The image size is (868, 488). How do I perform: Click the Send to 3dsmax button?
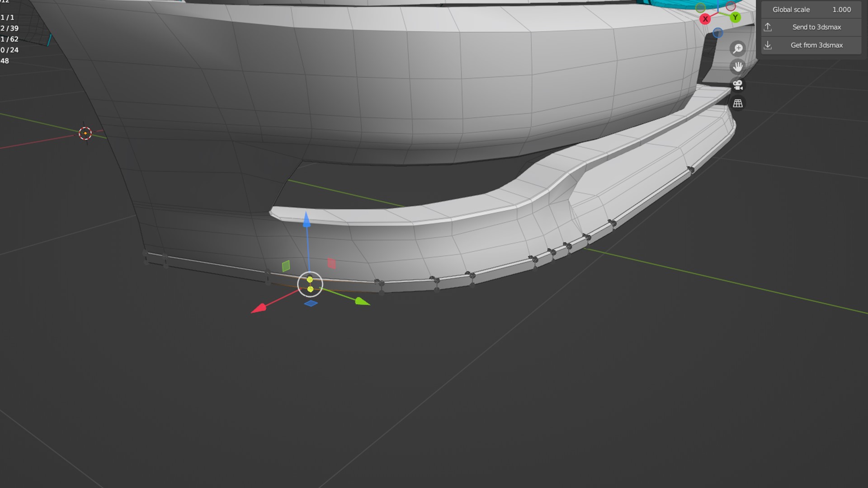[811, 27]
